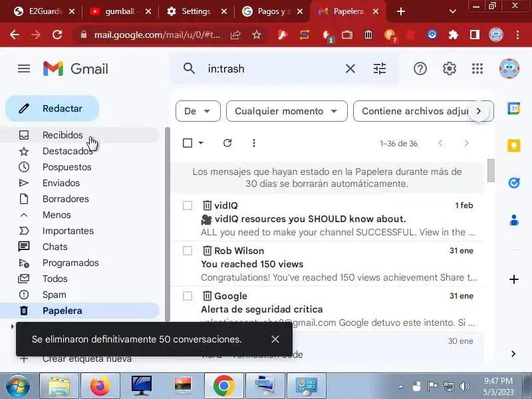Open the select dropdown arrow next to checkbox
532x399 pixels.
201,143
